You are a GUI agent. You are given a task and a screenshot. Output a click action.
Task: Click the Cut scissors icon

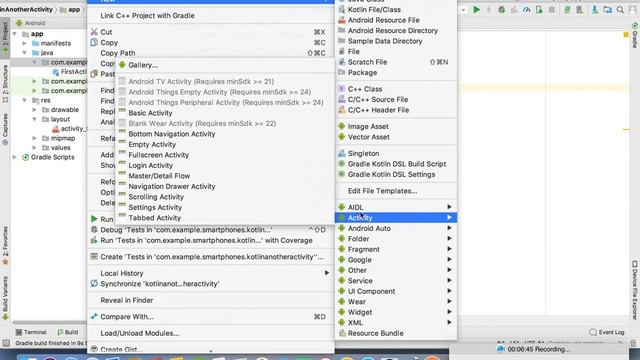click(x=94, y=32)
